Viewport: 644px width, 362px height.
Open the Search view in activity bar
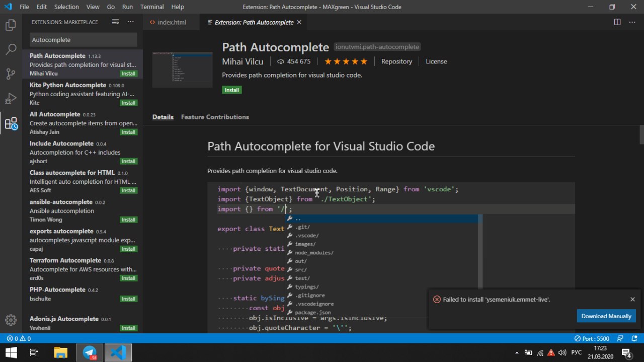click(11, 49)
